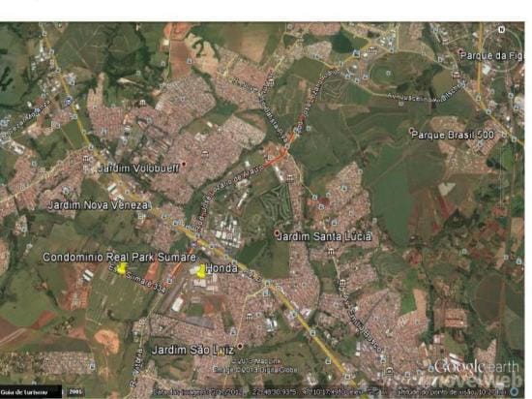This screenshot has width=532, height=399.
Task: Click the Jardim Nova Veneza label
Action: point(98,205)
